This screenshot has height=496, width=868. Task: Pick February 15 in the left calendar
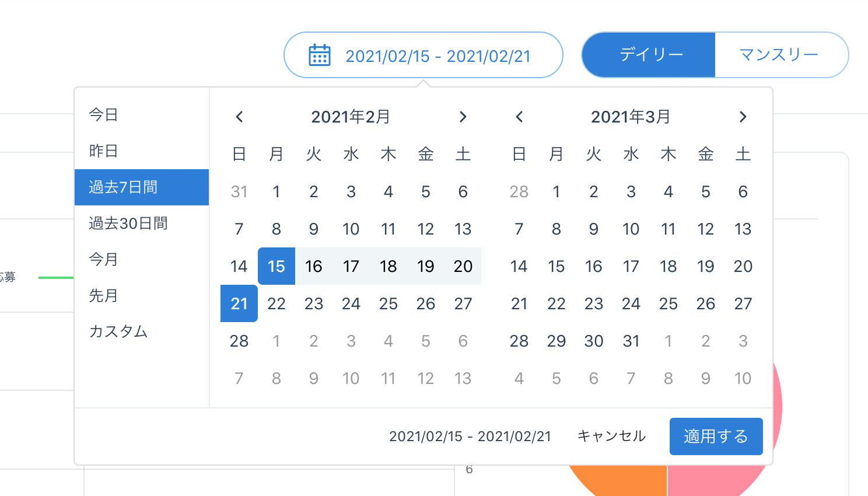click(x=276, y=267)
